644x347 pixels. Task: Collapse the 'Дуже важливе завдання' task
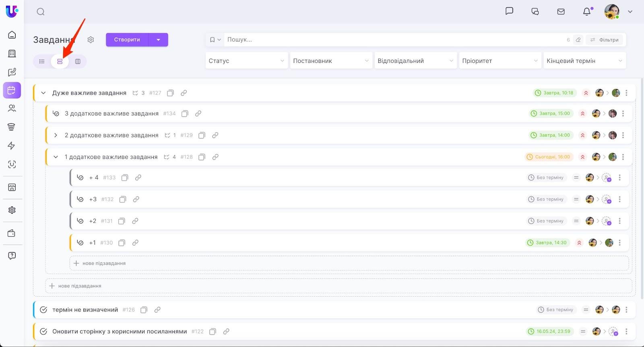click(43, 93)
